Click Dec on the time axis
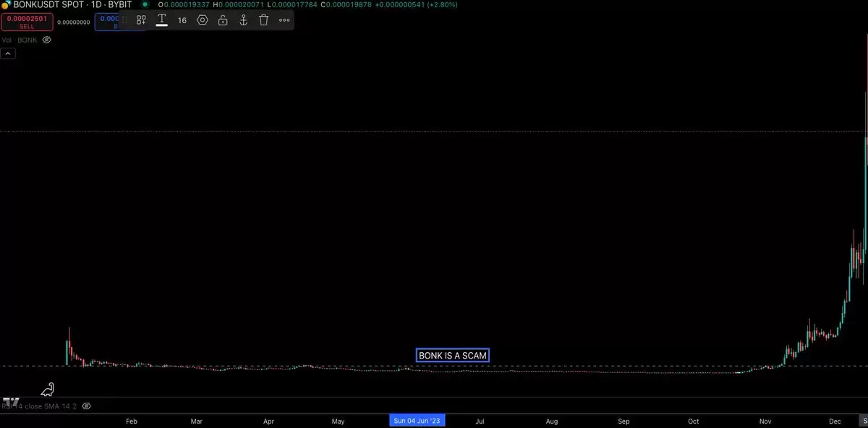This screenshot has width=868, height=428. pyautogui.click(x=835, y=420)
